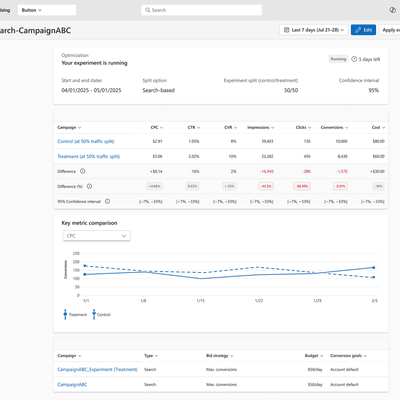Click the 50/50 experiment split value
Image resolution: width=400 pixels, height=400 pixels.
291,90
